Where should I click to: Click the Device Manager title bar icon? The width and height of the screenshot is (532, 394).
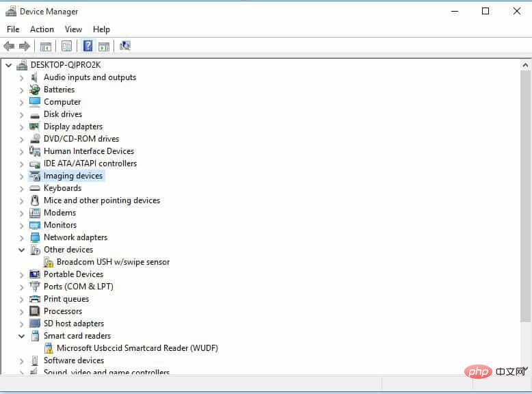11,12
